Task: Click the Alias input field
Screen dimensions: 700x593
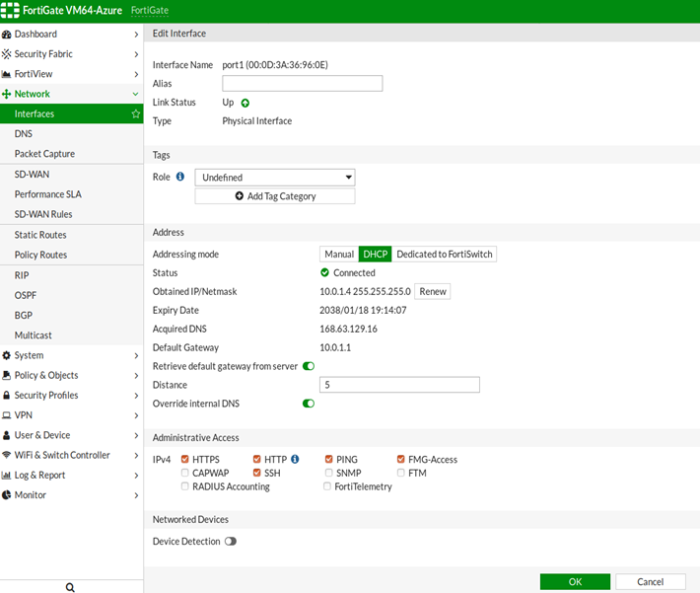Action: pyautogui.click(x=302, y=84)
